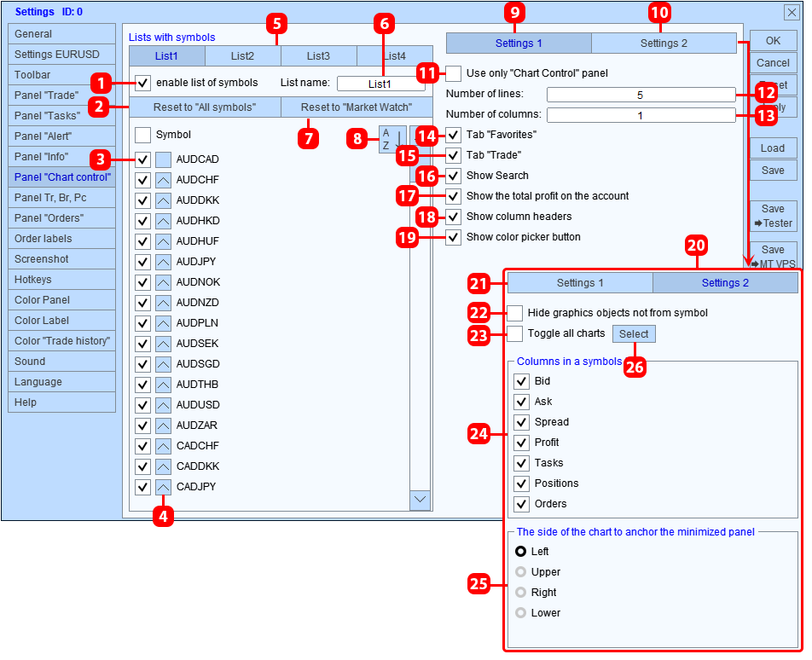Toggle Show color picker button checkbox
The width and height of the screenshot is (812, 660).
coord(453,237)
